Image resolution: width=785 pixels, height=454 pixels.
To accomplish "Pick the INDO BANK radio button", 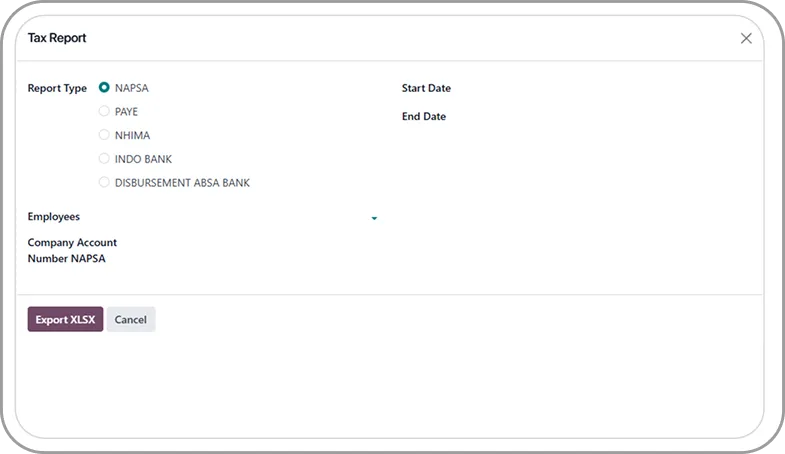I will pyautogui.click(x=104, y=159).
